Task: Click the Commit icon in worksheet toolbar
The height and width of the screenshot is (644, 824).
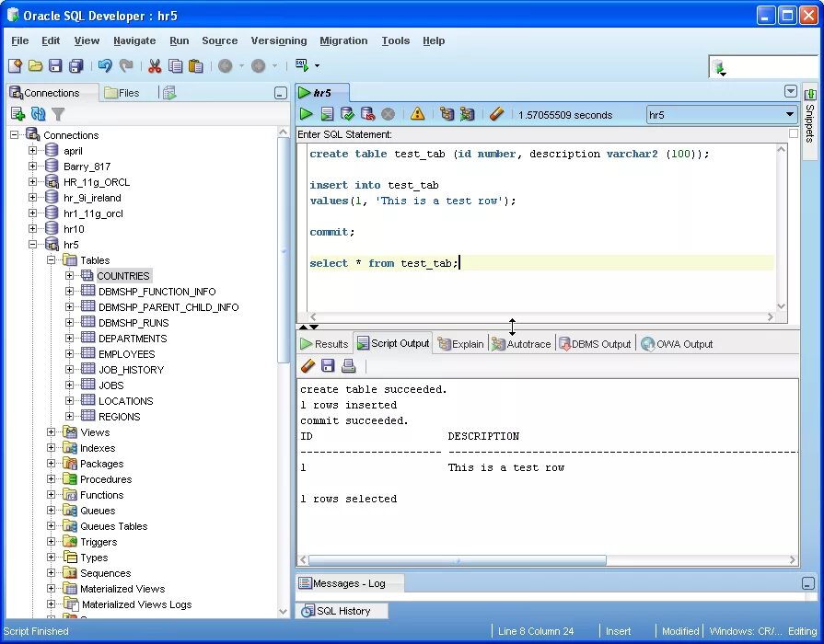Action: tap(347, 114)
